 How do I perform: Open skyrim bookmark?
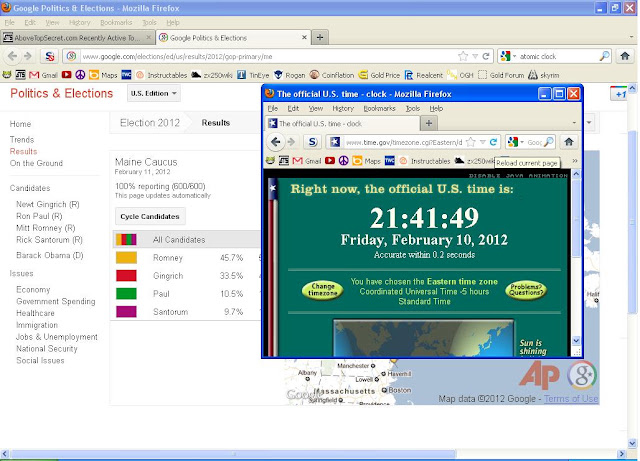tap(544, 75)
